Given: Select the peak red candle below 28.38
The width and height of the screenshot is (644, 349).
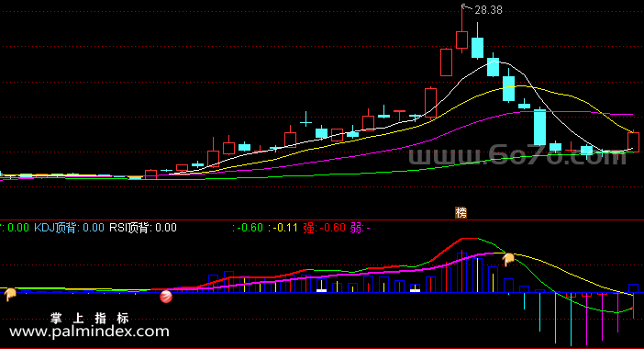Looking at the screenshot, I should (461, 39).
